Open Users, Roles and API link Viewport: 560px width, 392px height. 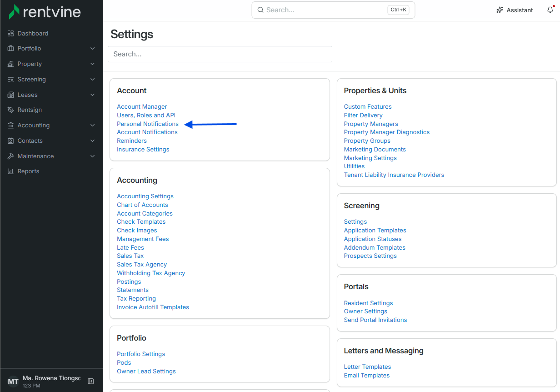[146, 115]
